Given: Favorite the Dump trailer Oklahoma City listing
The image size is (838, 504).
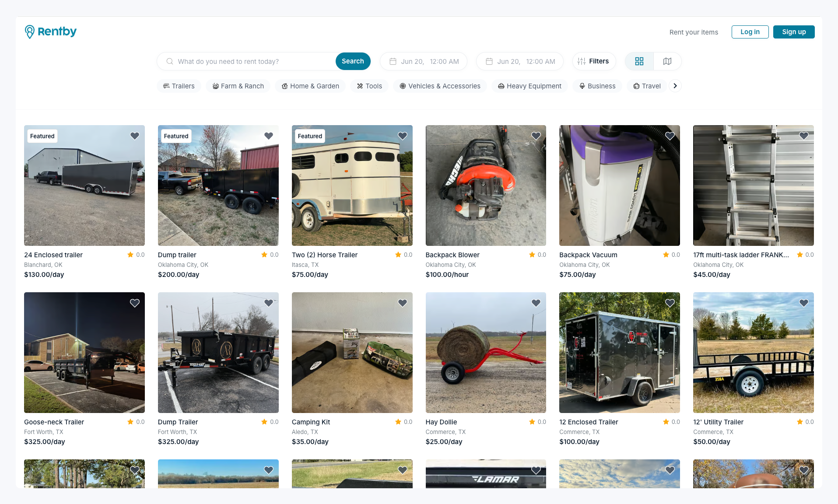Looking at the screenshot, I should click(x=269, y=136).
